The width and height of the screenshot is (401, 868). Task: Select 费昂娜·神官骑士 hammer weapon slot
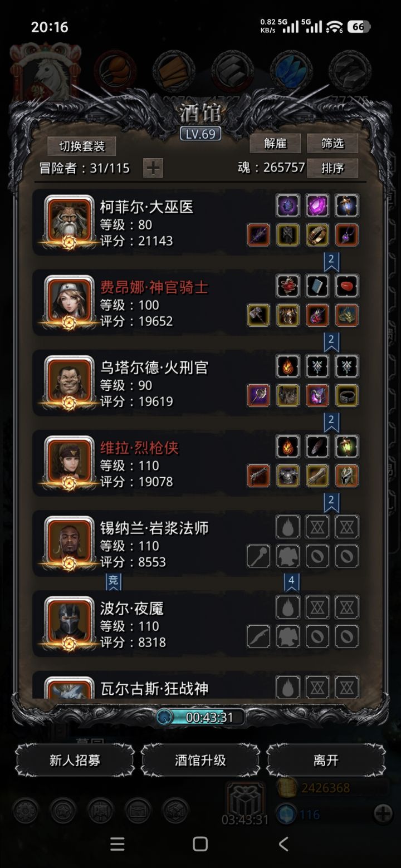coord(258,315)
